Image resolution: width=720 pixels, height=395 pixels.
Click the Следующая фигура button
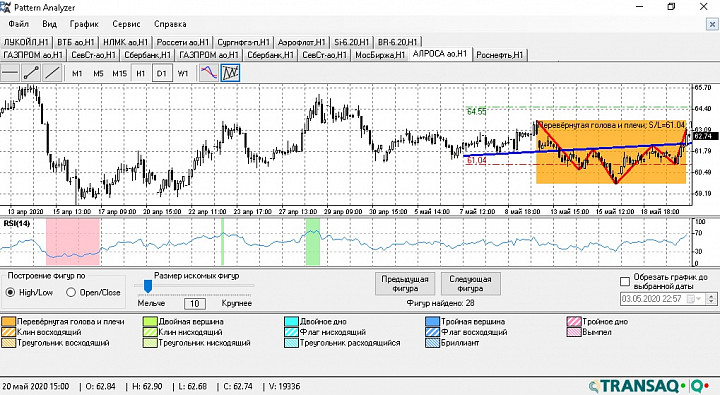pos(470,284)
